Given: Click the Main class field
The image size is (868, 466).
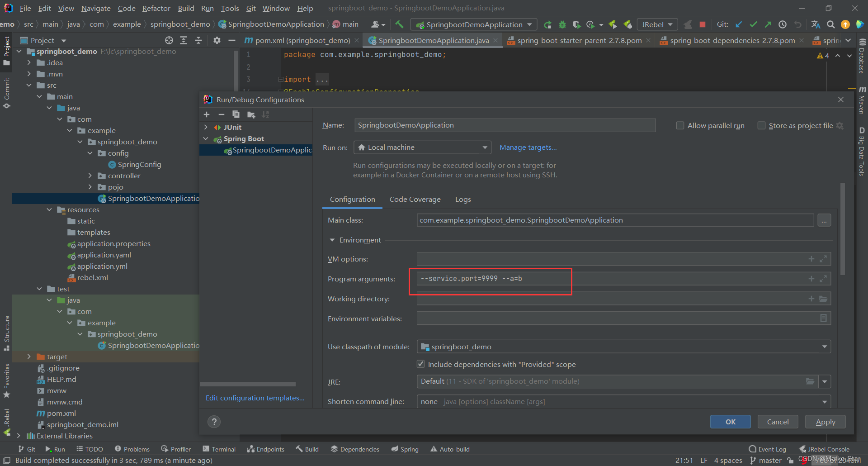Looking at the screenshot, I should [x=615, y=220].
